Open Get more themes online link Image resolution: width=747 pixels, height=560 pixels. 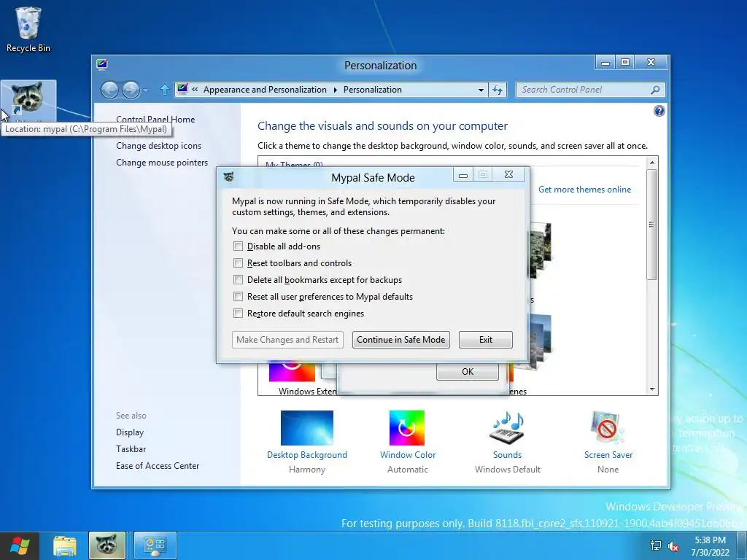[584, 190]
